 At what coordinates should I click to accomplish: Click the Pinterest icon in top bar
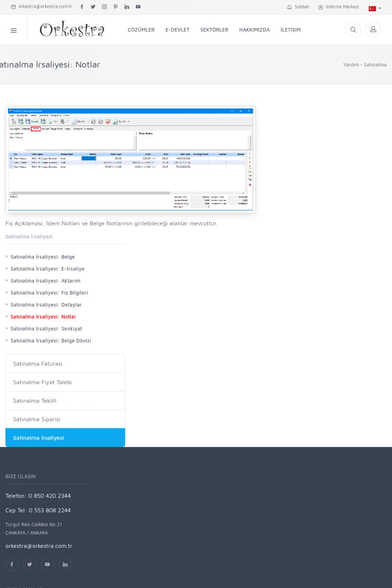tap(116, 7)
